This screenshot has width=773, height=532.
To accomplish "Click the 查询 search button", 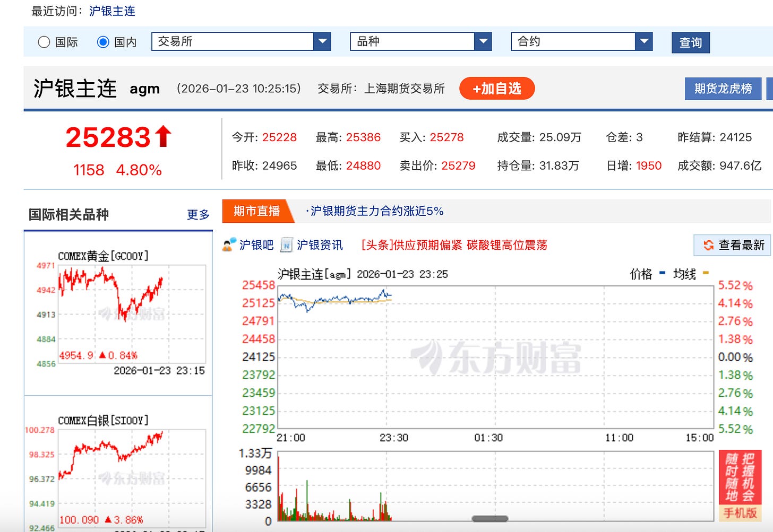I will coord(690,42).
